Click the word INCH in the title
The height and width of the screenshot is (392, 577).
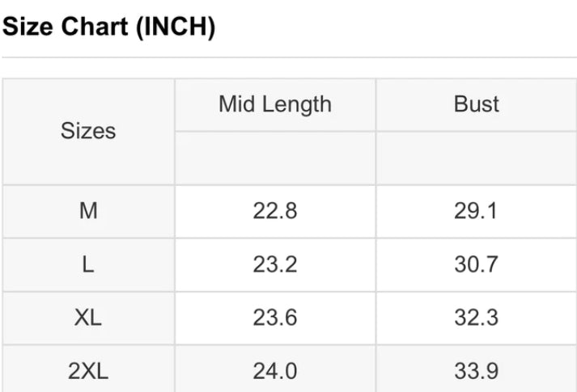176,27
